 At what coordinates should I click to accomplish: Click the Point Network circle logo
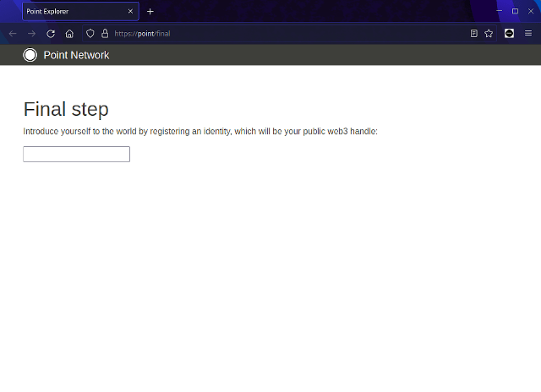30,55
